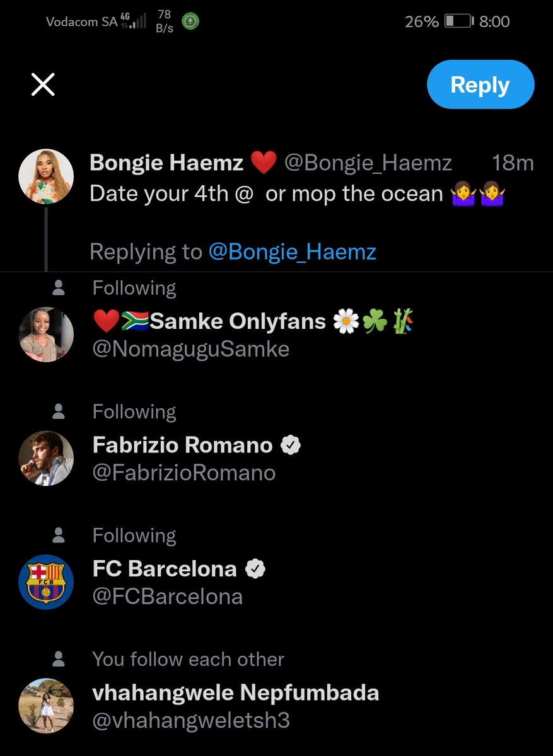Tap Fabrizio Romano's profile photo
The width and height of the screenshot is (553, 756).
point(46,458)
